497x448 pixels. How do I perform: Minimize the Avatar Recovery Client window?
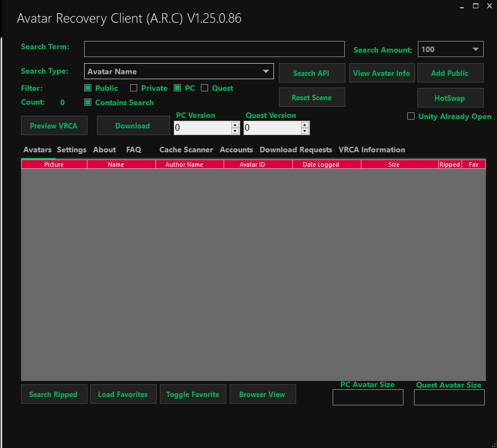(x=462, y=6)
